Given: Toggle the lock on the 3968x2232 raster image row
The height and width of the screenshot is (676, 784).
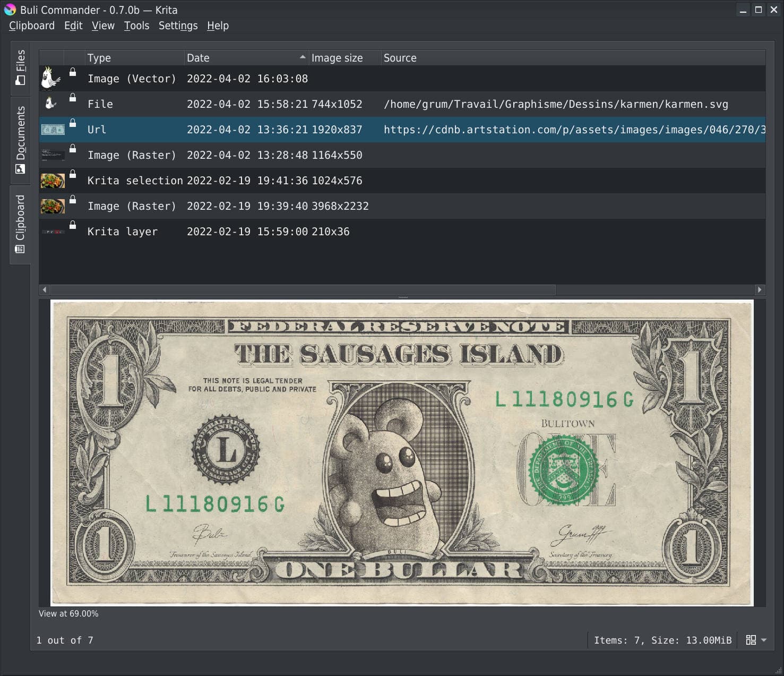Looking at the screenshot, I should pos(73,199).
